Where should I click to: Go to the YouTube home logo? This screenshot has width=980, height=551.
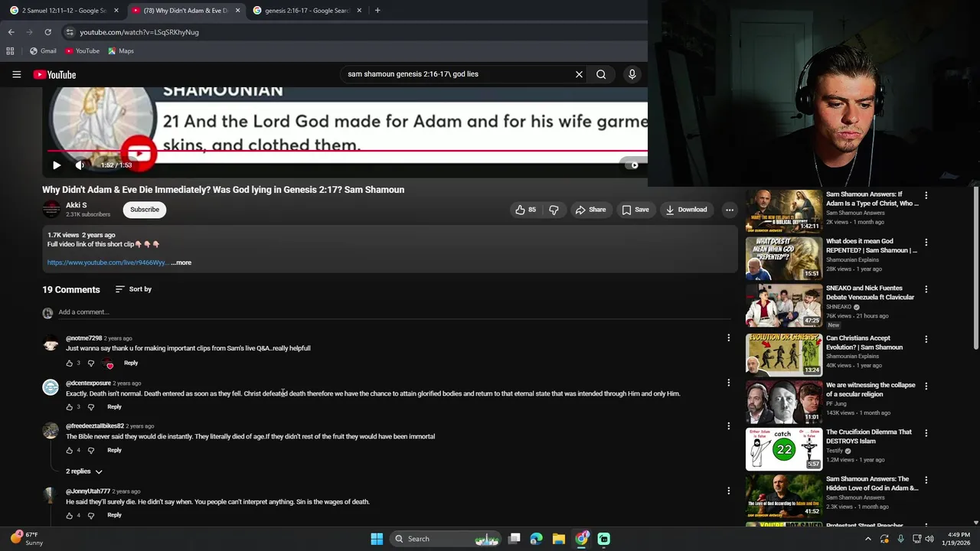[x=54, y=74]
